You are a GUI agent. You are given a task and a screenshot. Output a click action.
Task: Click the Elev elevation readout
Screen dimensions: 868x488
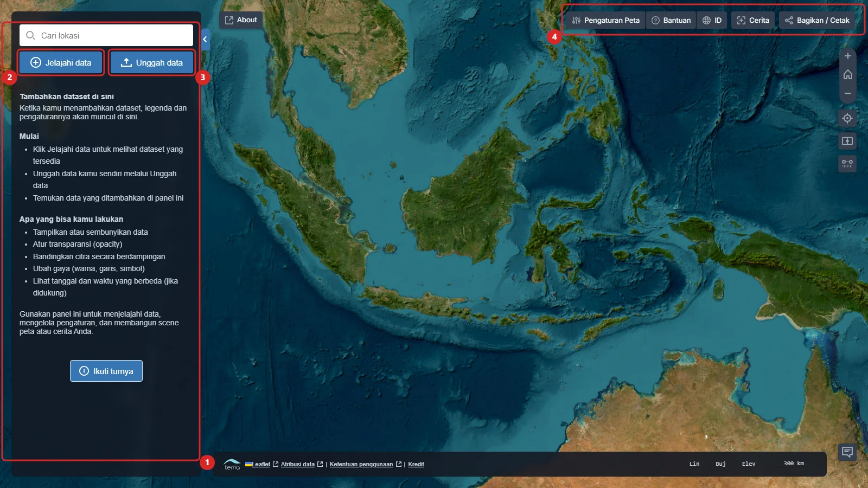click(749, 464)
